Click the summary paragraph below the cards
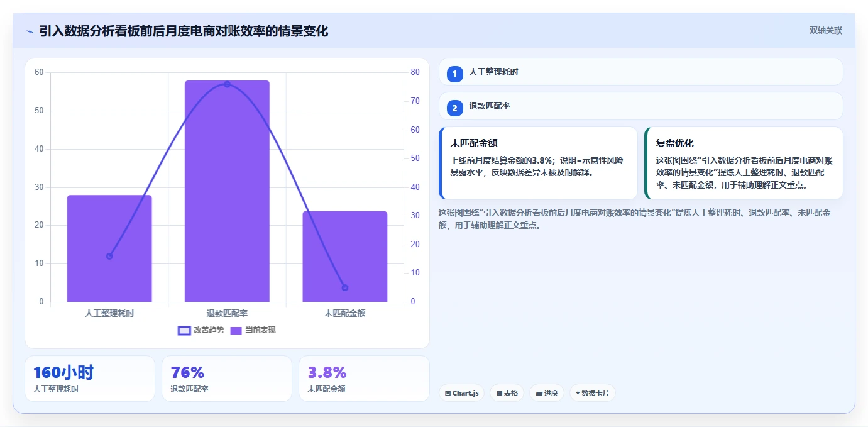 point(635,219)
